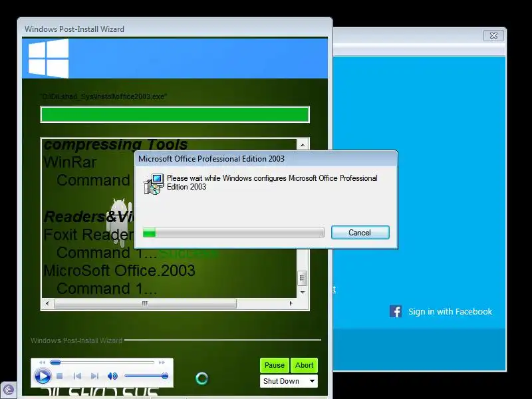Click the Office installer package icon

(x=153, y=184)
